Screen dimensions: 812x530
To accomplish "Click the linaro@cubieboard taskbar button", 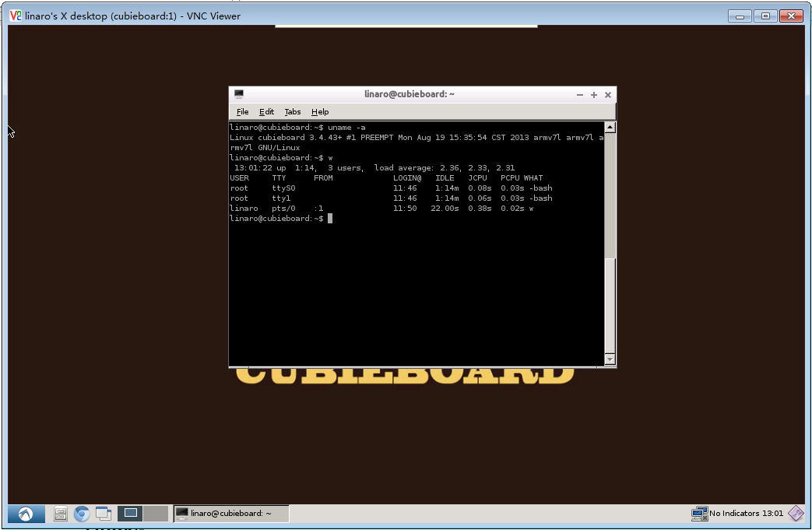I will 231,514.
